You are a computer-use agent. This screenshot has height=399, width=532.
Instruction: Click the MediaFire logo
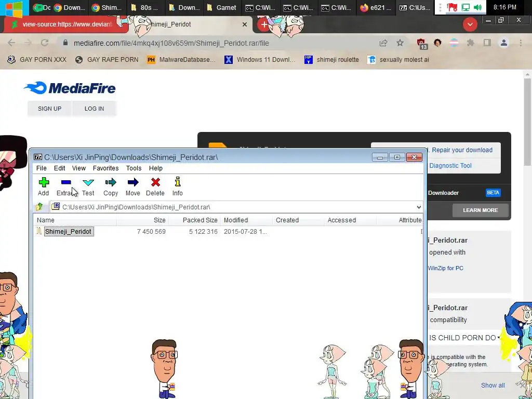70,88
